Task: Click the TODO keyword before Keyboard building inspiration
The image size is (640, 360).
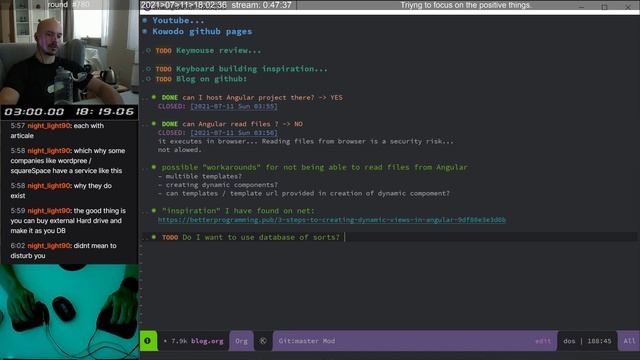Action: [x=163, y=69]
